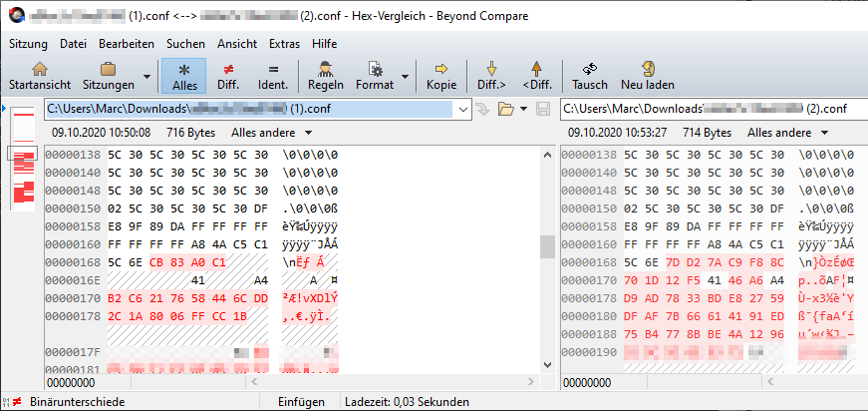The image size is (868, 411).
Task: Reload files with Neu laden
Action: coord(648,76)
